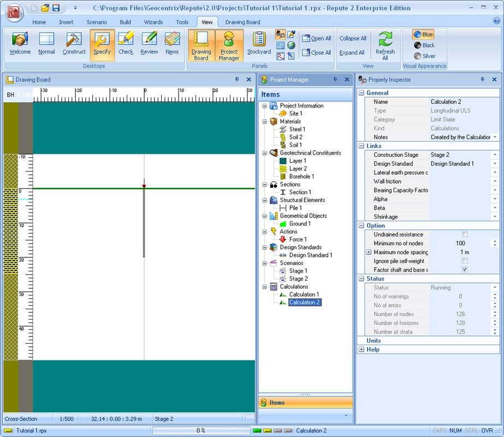Collapse the Calculations tree node
This screenshot has height=437, width=504.
264,287
